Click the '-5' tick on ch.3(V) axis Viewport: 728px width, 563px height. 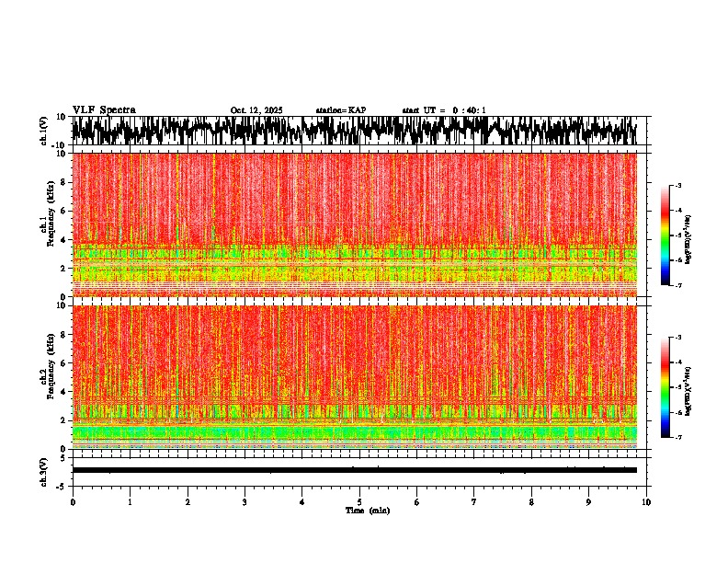[63, 487]
